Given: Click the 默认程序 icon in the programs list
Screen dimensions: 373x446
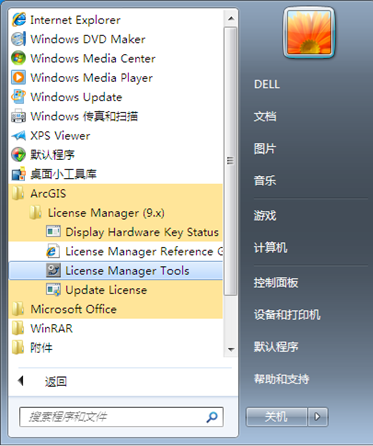Looking at the screenshot, I should (x=18, y=155).
